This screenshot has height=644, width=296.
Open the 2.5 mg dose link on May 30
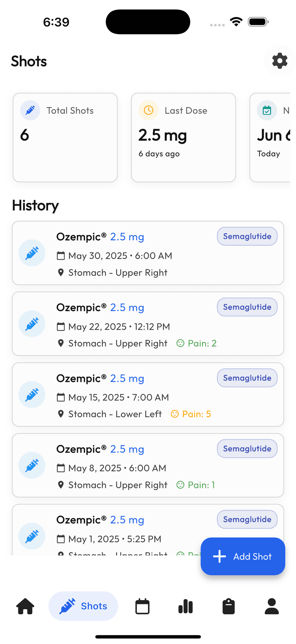click(127, 237)
